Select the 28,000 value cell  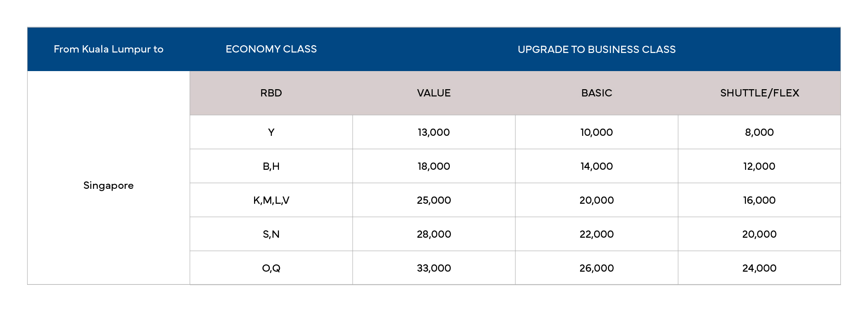pyautogui.click(x=434, y=234)
